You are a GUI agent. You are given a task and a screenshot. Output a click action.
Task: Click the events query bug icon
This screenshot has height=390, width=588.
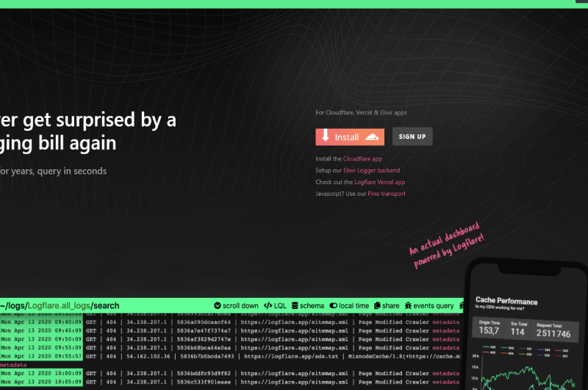click(x=408, y=305)
